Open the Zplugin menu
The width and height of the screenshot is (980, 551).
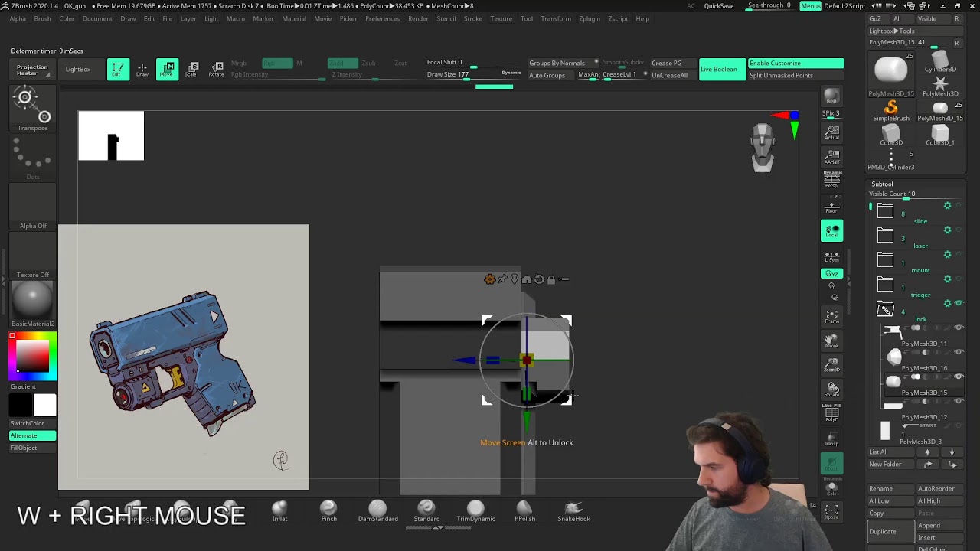click(x=590, y=18)
